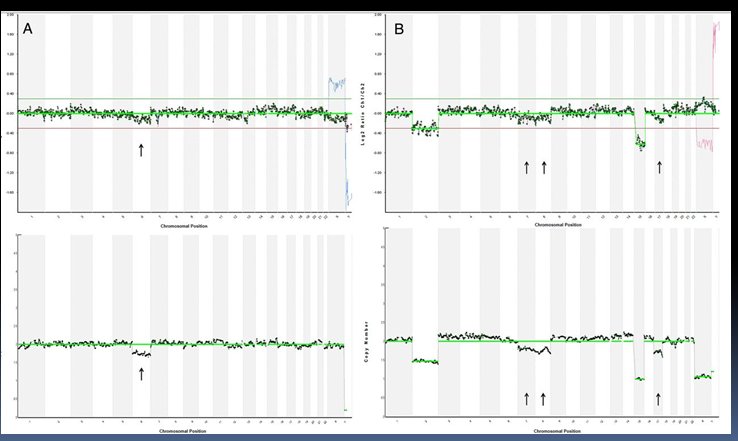
Task: Click the lowered chromosome 2 segment in panel B top
Action: pos(425,129)
